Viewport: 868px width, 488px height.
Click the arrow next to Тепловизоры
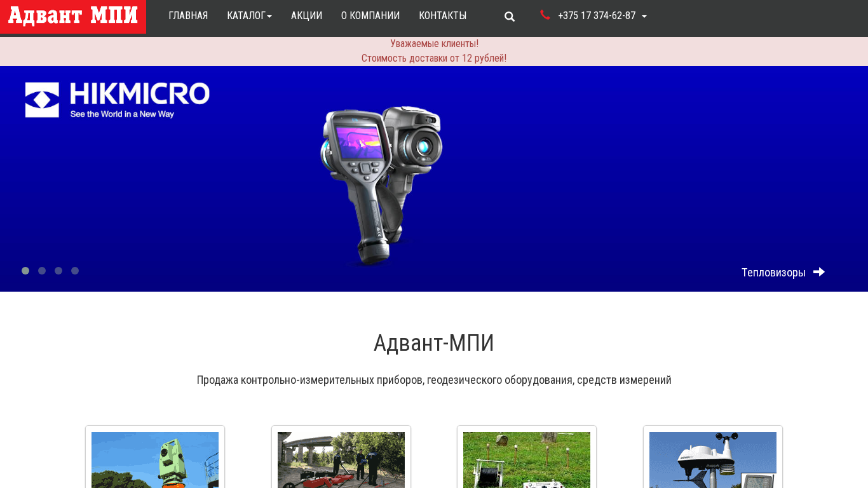819,272
